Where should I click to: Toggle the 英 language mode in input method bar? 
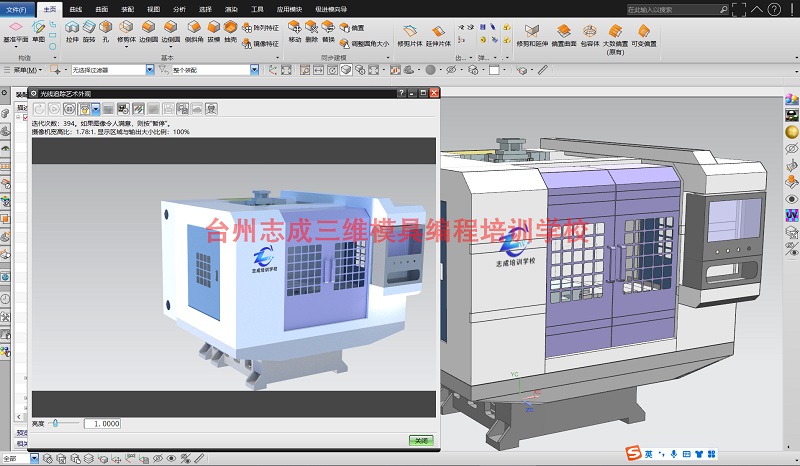click(x=648, y=454)
